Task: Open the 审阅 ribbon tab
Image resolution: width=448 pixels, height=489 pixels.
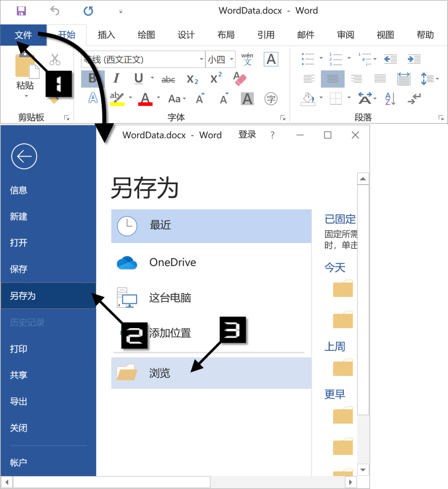Action: [x=346, y=35]
